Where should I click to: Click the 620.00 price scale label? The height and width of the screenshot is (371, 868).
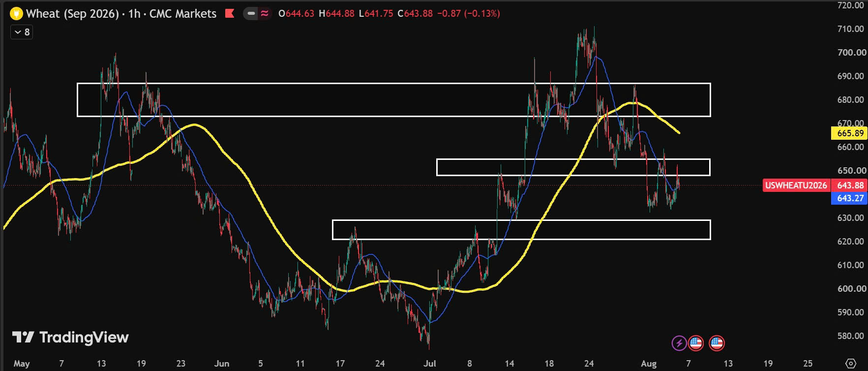(850, 242)
